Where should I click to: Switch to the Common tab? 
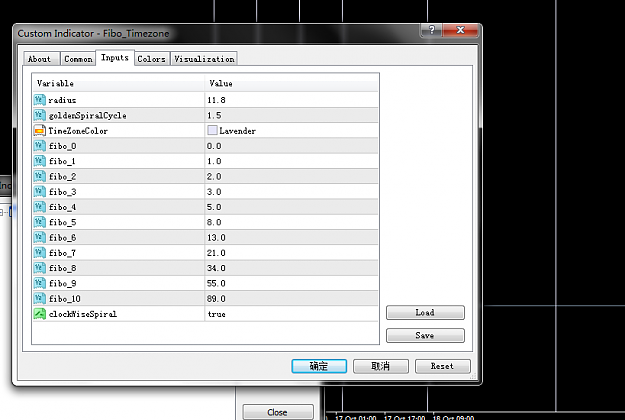[78, 59]
